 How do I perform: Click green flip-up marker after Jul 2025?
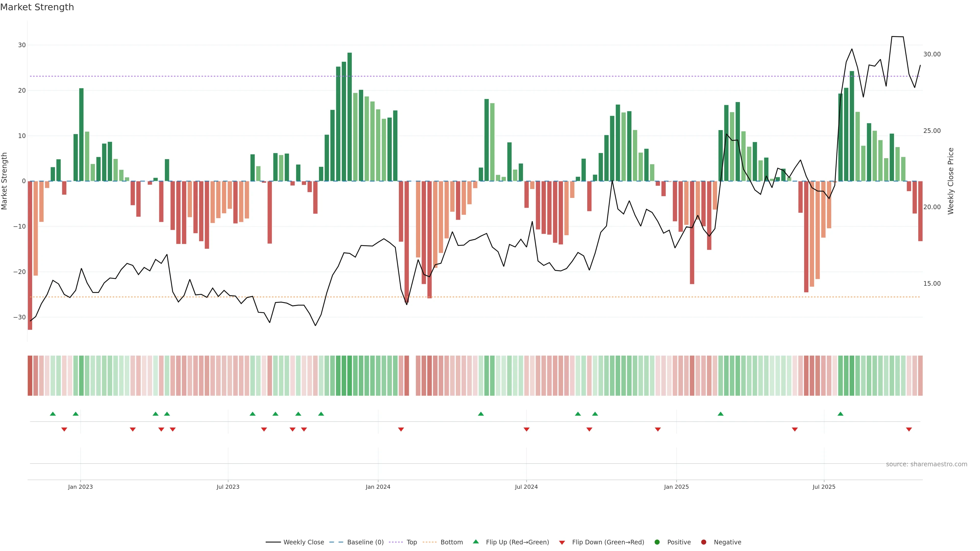pos(840,414)
